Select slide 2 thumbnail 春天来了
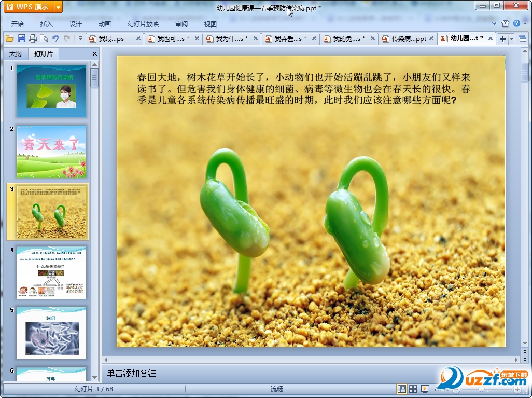This screenshot has width=532, height=398. coord(51,152)
